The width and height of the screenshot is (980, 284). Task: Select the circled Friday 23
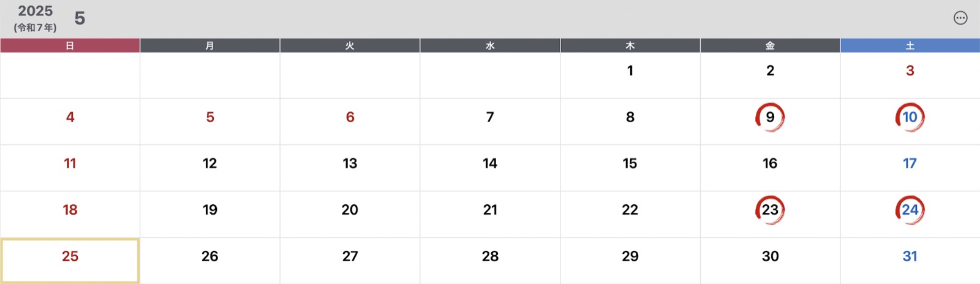point(770,210)
